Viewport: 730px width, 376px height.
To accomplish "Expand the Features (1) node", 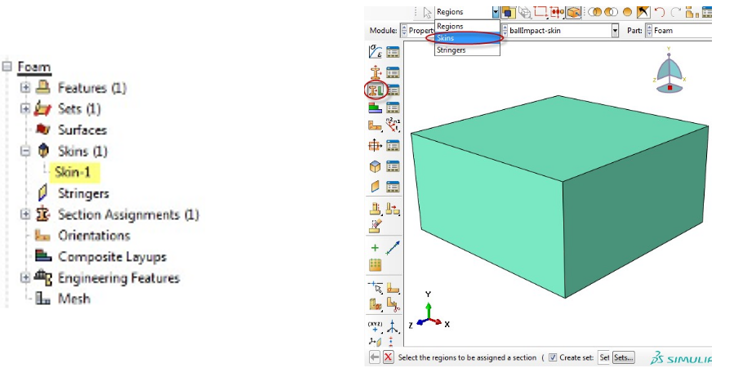I will coord(25,87).
